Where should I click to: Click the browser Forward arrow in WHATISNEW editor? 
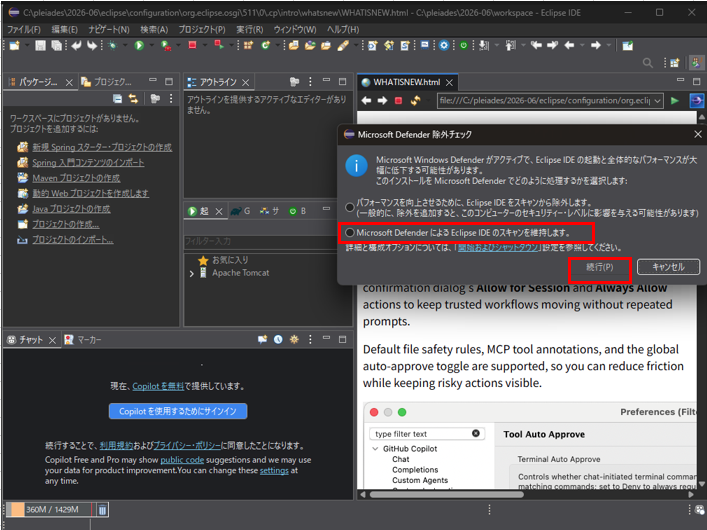click(x=382, y=101)
